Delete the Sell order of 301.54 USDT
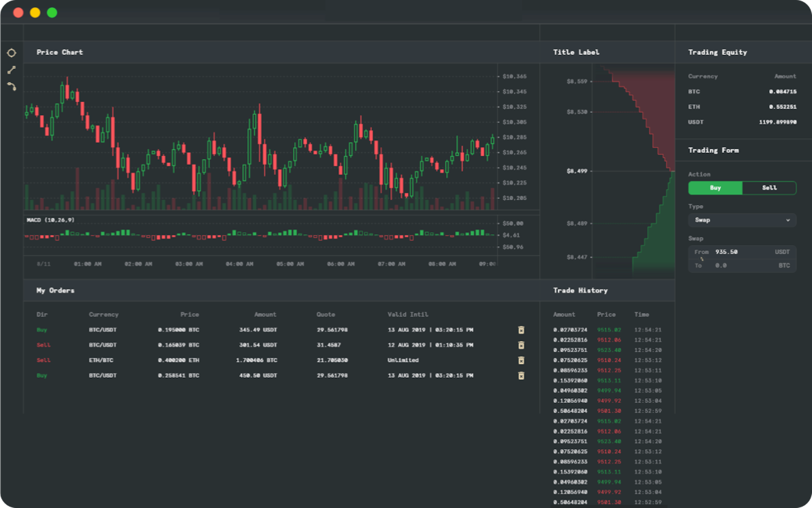The height and width of the screenshot is (508, 812). [x=521, y=345]
